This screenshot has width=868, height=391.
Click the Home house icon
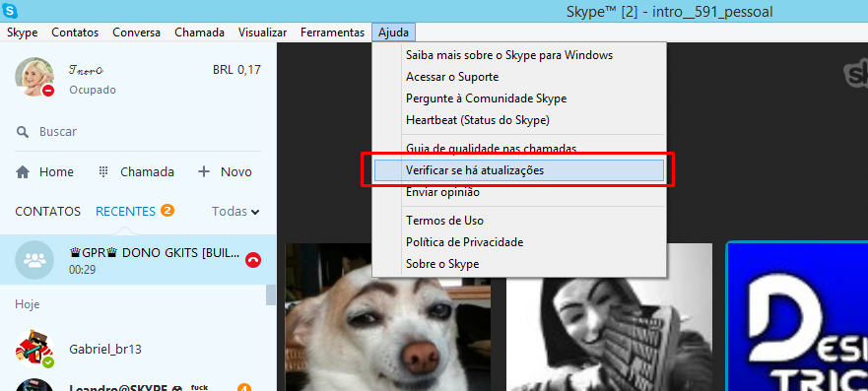pyautogui.click(x=23, y=172)
